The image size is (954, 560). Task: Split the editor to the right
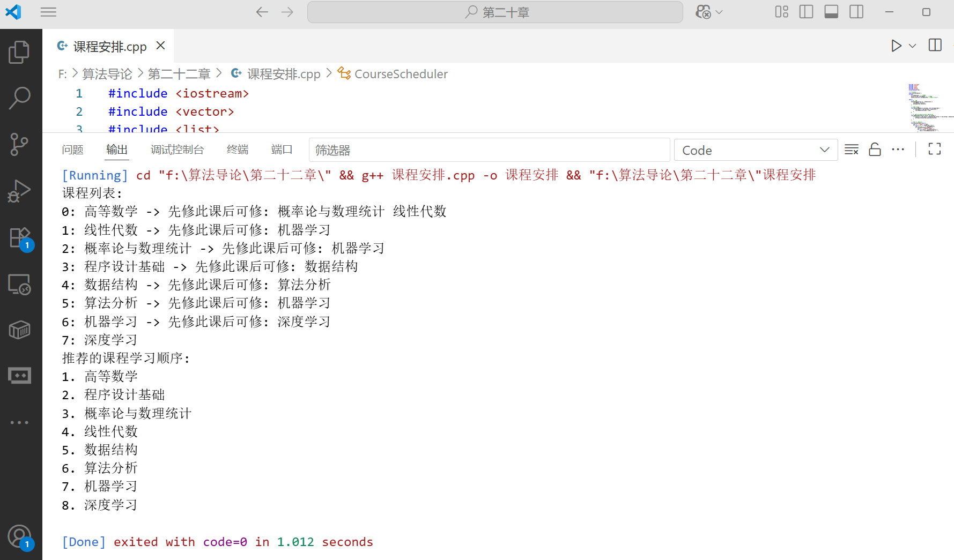pos(935,46)
